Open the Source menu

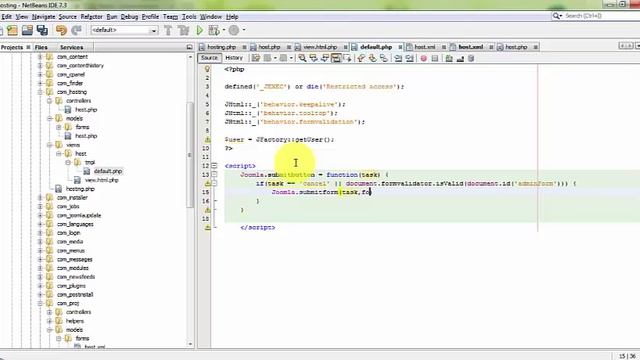[x=67, y=17]
